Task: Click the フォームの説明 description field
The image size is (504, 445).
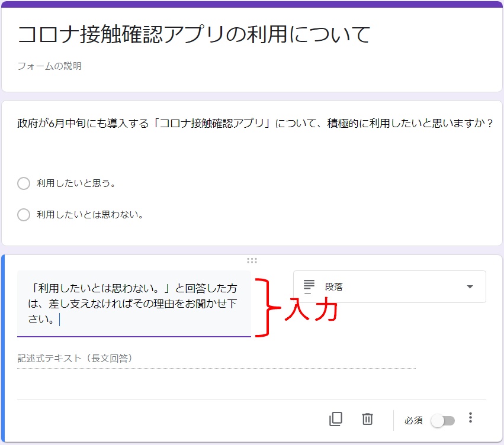Action: point(49,66)
